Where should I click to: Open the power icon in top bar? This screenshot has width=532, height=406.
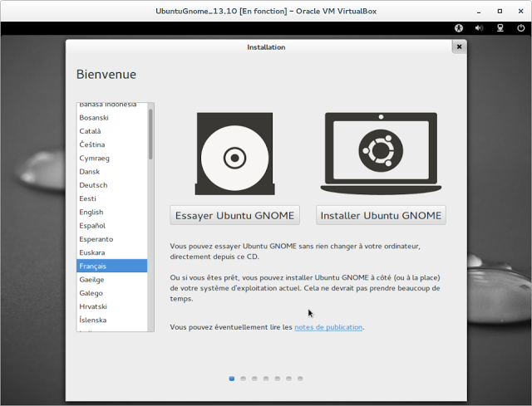click(x=521, y=28)
